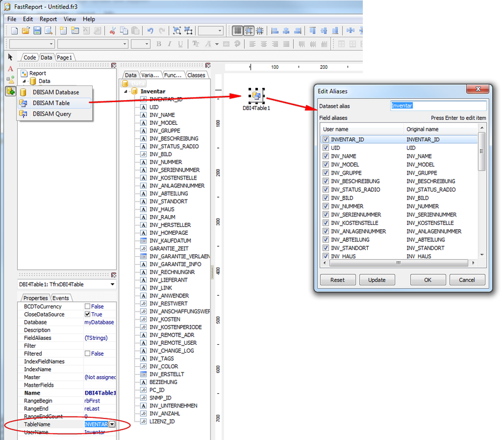Click the DBISAM components tool icon

click(10, 91)
